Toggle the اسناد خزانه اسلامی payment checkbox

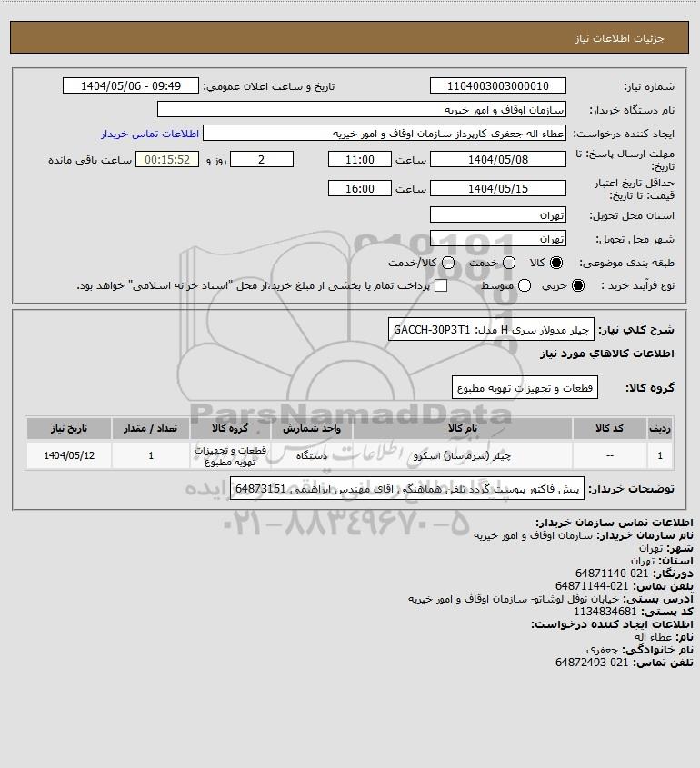click(441, 285)
